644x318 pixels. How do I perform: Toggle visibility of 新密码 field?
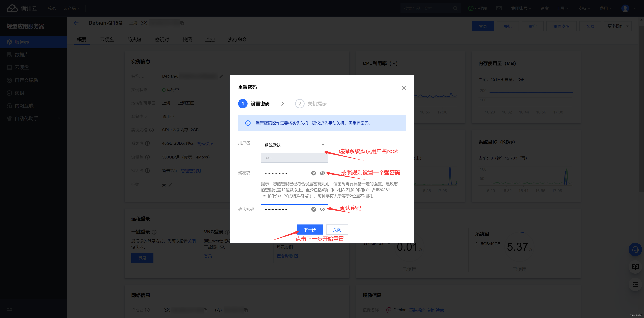point(322,173)
